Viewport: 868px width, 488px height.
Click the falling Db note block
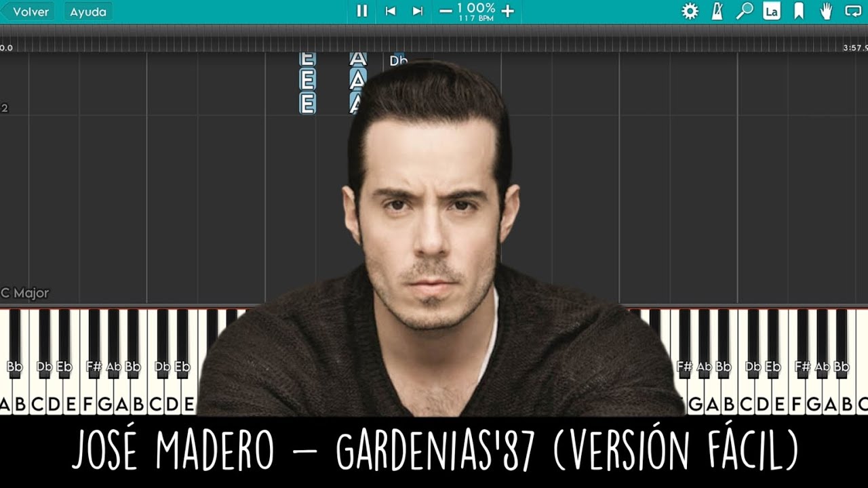pos(399,60)
